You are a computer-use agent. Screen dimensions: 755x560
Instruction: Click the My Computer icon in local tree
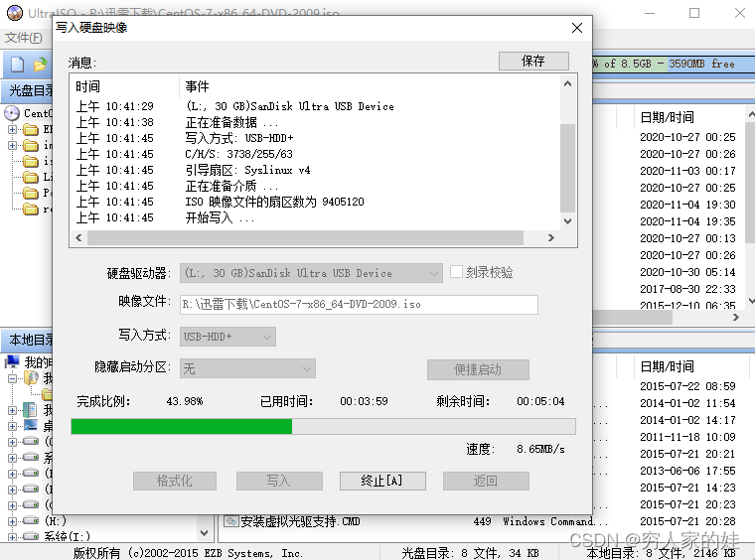(x=12, y=361)
